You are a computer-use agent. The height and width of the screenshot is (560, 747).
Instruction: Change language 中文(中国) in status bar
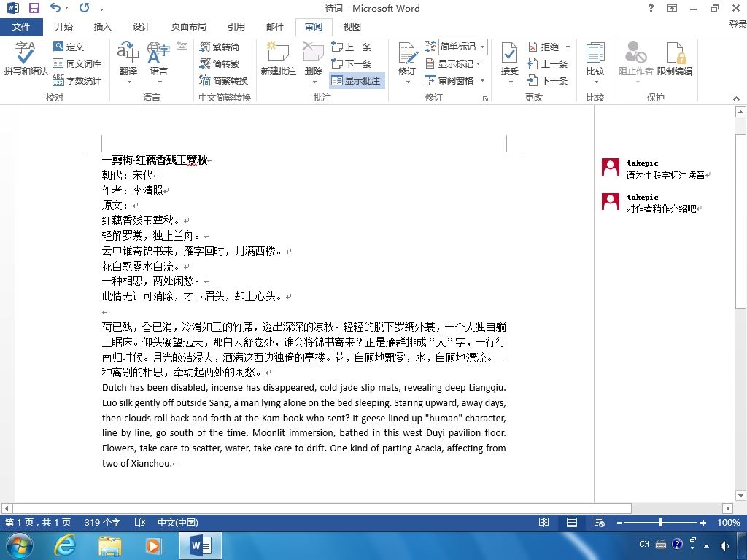178,522
